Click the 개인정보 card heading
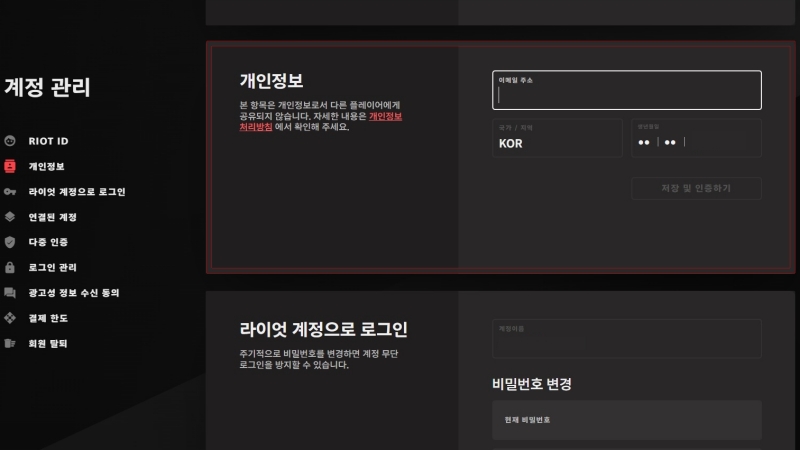This screenshot has width=800, height=450. click(271, 81)
